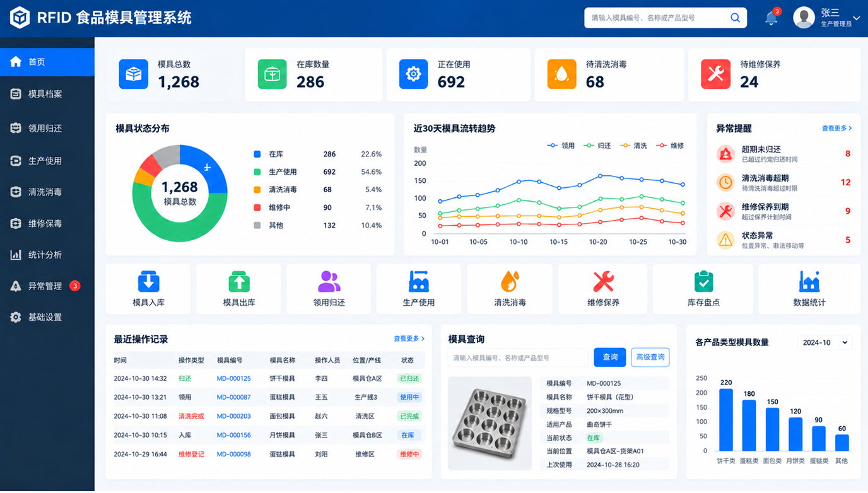
Task: Click the 清洗消毒超期 clock icon
Action: (725, 182)
